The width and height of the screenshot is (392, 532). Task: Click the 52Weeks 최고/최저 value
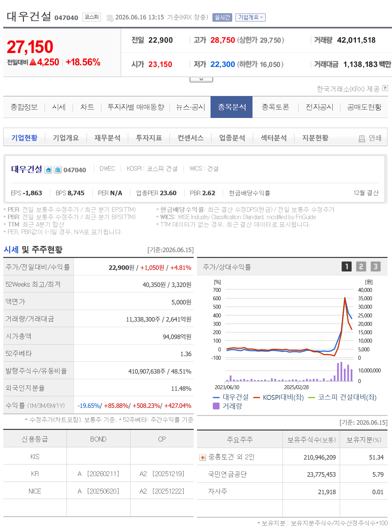pos(167,285)
